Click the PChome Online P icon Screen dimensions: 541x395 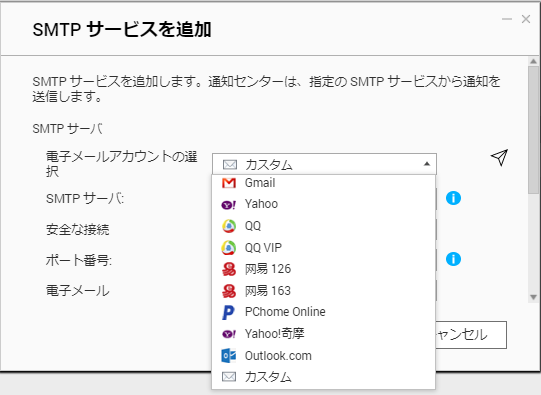coord(228,313)
